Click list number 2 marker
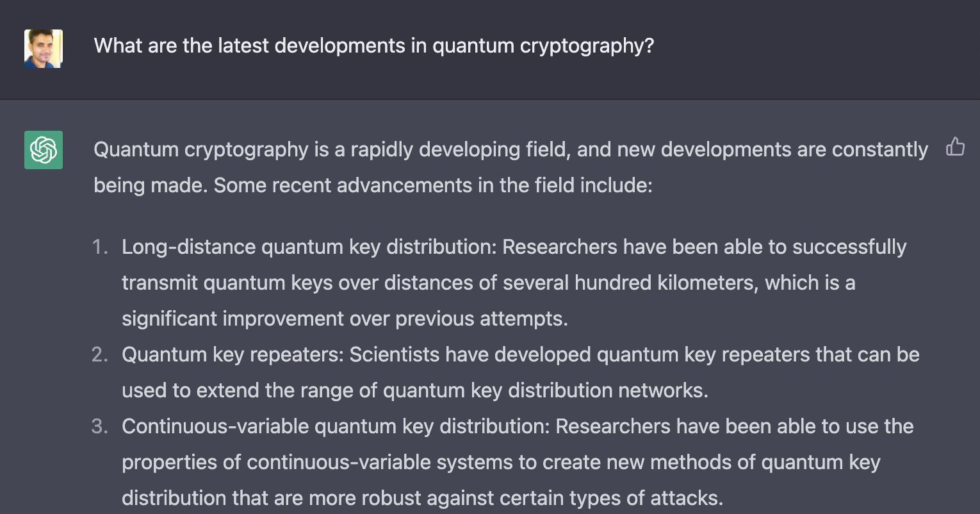Image resolution: width=980 pixels, height=514 pixels. point(101,355)
